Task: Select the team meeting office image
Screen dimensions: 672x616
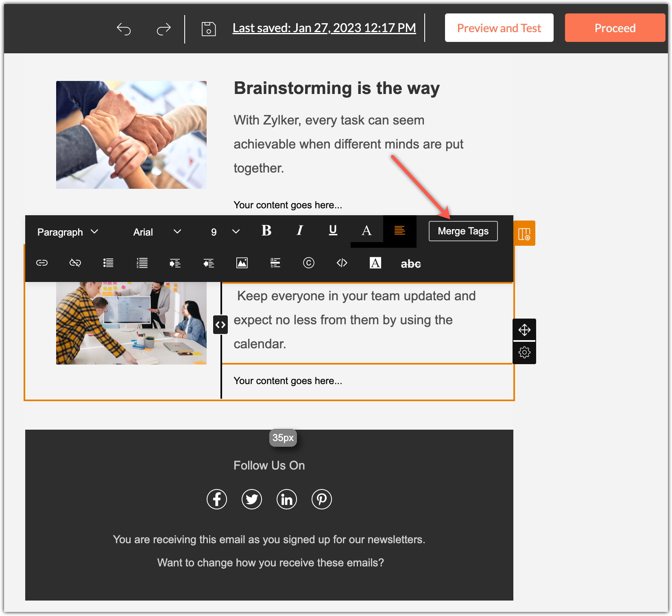Action: pyautogui.click(x=131, y=323)
